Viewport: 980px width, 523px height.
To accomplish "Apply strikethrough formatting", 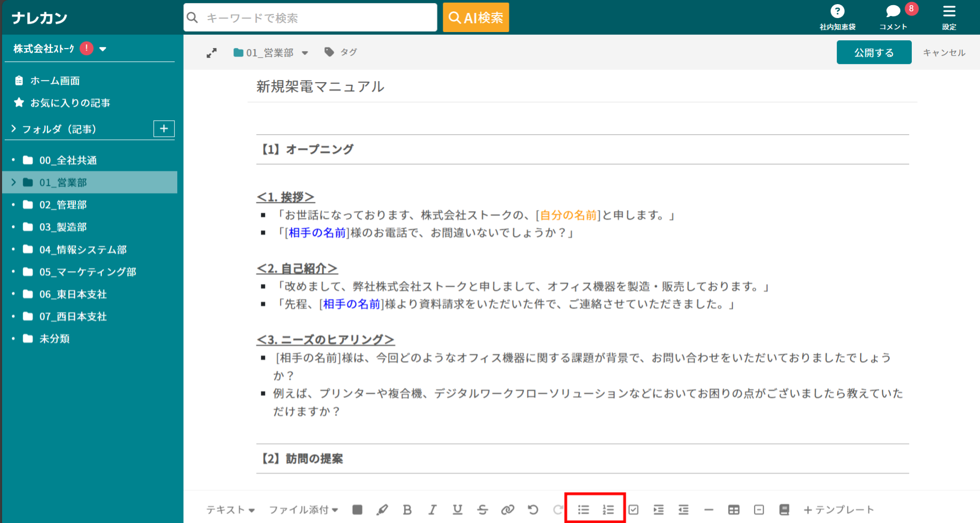I will (482, 510).
